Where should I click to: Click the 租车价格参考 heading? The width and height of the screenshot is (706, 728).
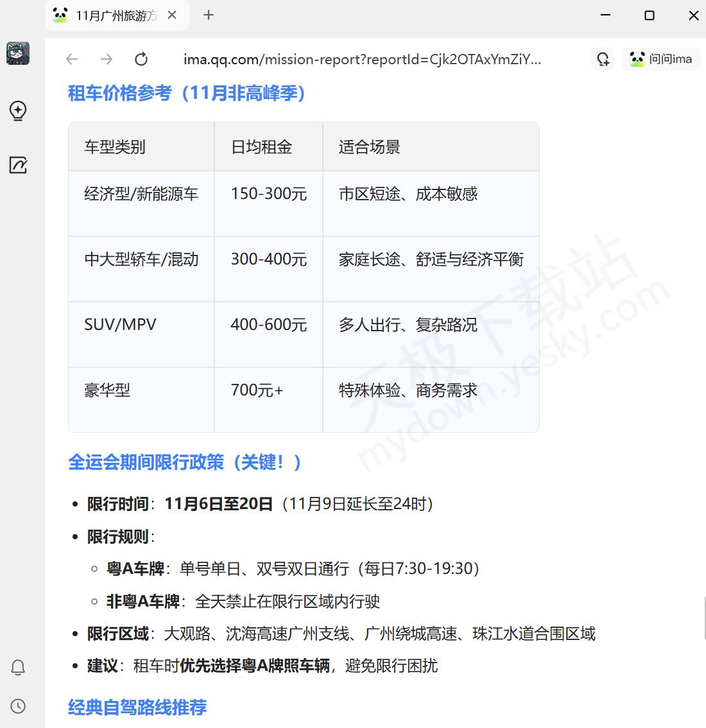coord(187,94)
